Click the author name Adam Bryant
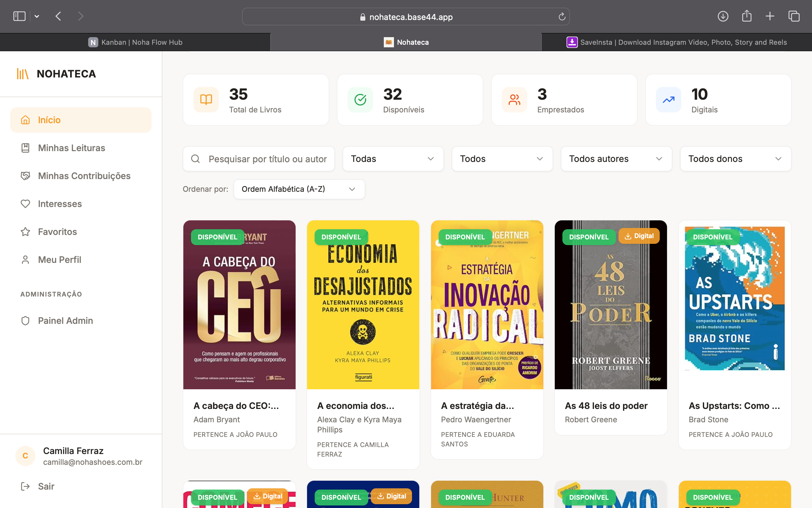812x508 pixels. pos(217,420)
